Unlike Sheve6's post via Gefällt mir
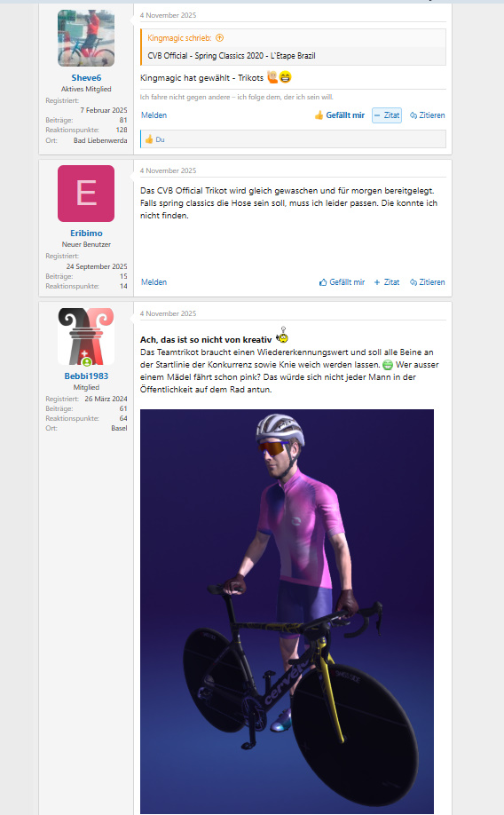The image size is (504, 815). click(340, 115)
